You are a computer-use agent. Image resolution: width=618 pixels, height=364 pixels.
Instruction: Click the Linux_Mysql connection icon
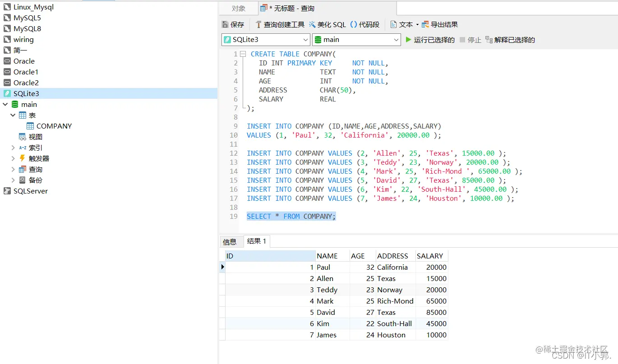point(7,7)
